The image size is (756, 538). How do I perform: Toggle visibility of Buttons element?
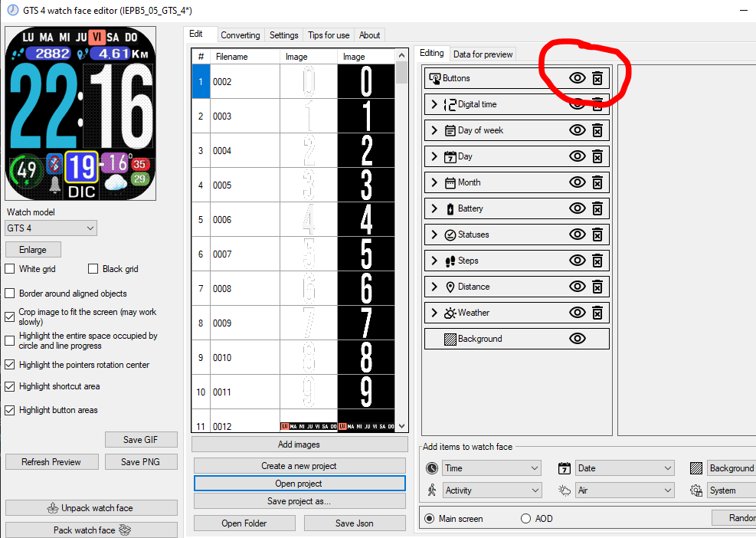click(x=577, y=78)
